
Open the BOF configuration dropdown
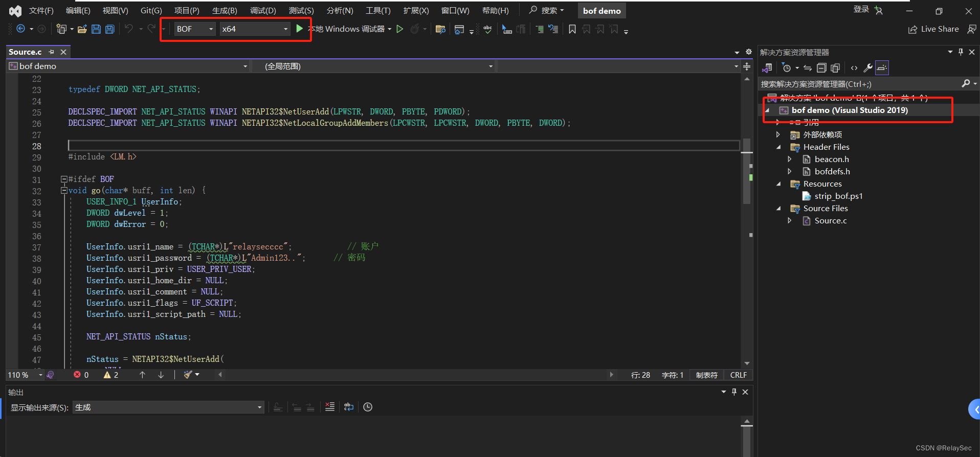tap(195, 29)
